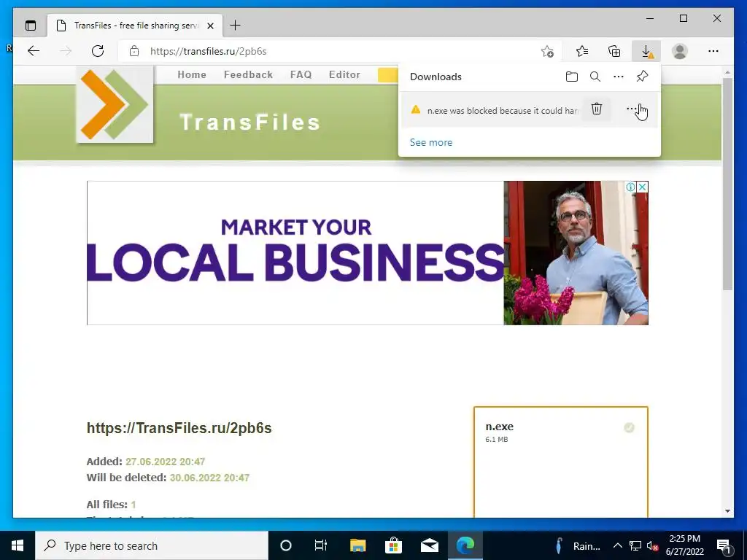
Task: Click the taskbar search box
Action: coord(152,545)
